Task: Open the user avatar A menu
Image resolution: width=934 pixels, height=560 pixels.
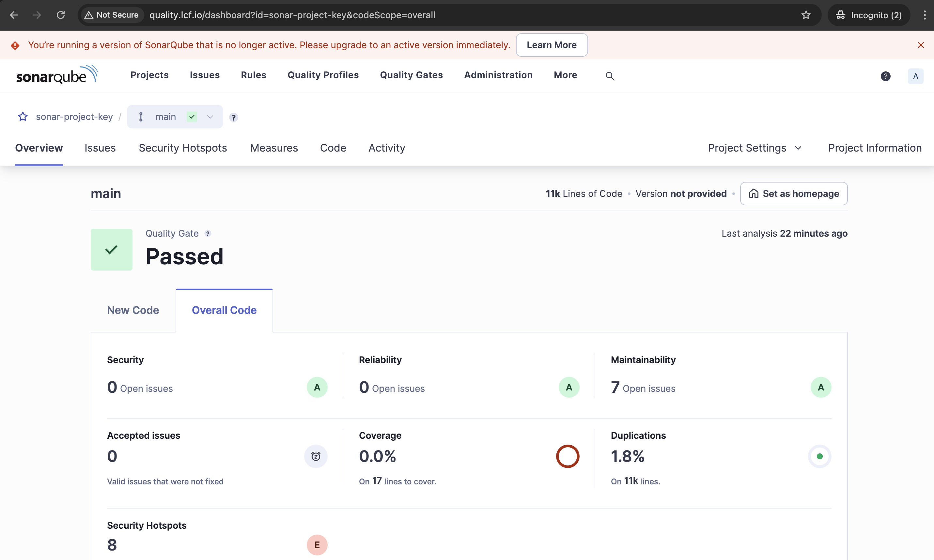Action: (915, 76)
